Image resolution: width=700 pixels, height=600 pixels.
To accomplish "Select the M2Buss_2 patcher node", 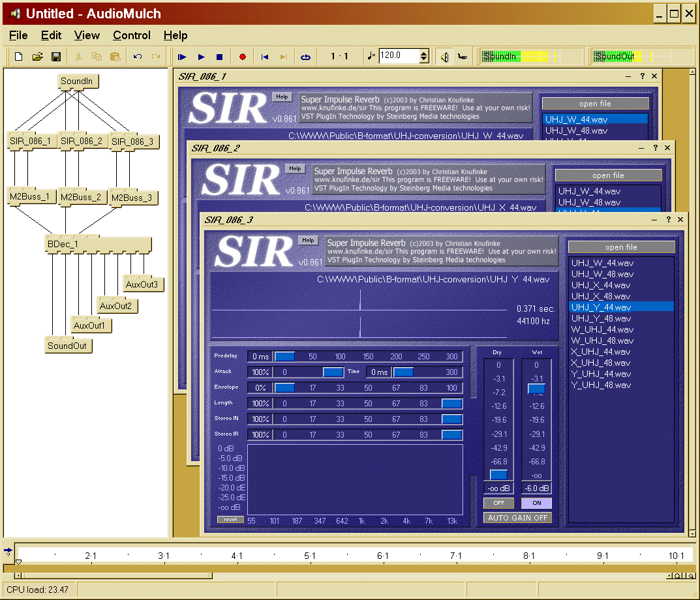I will click(x=82, y=198).
